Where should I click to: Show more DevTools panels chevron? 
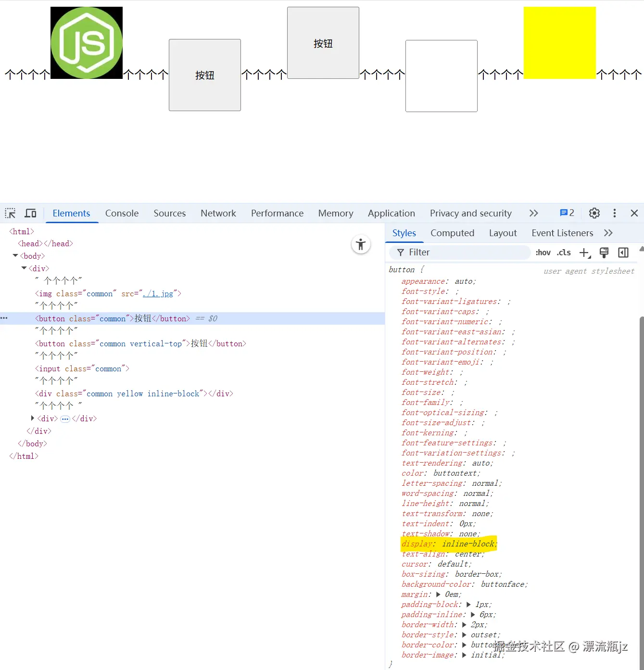[x=533, y=213]
